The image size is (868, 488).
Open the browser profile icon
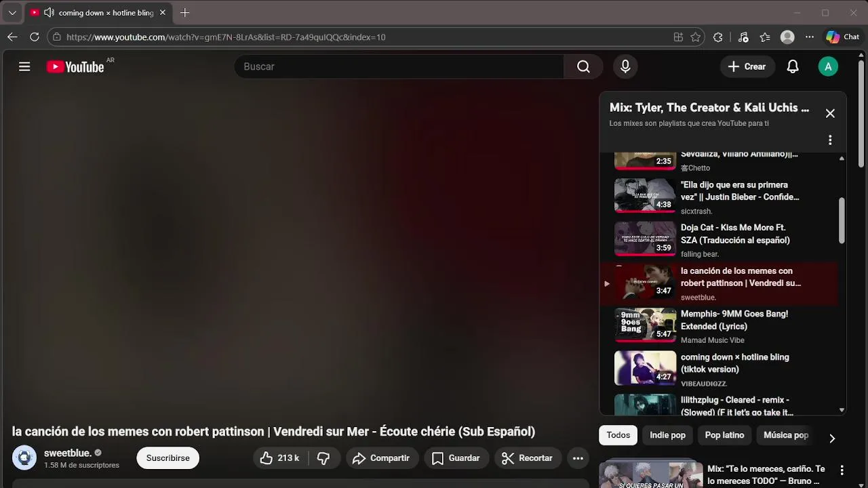(x=787, y=37)
